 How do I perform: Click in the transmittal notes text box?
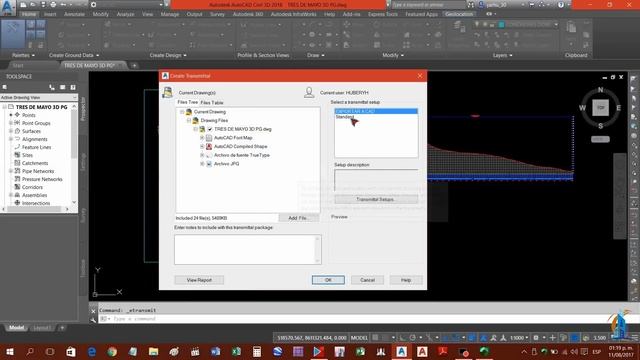click(248, 249)
